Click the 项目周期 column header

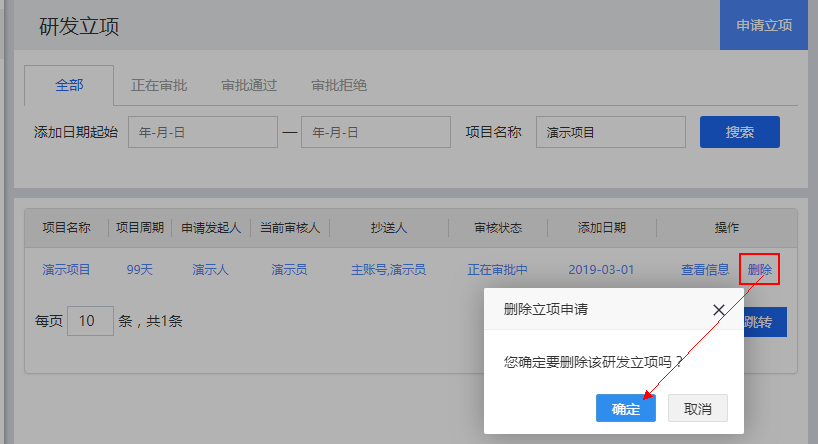click(140, 227)
